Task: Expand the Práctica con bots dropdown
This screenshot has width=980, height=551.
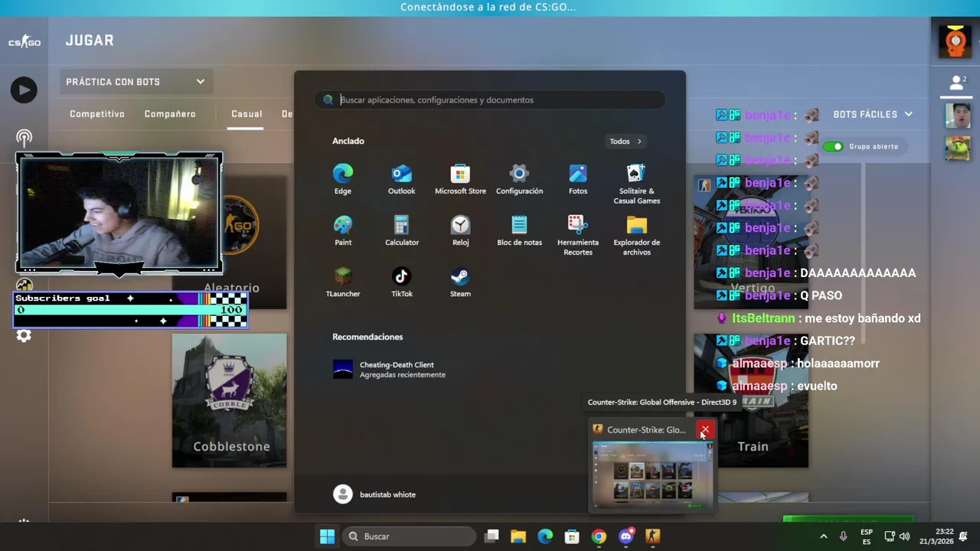Action: point(135,82)
